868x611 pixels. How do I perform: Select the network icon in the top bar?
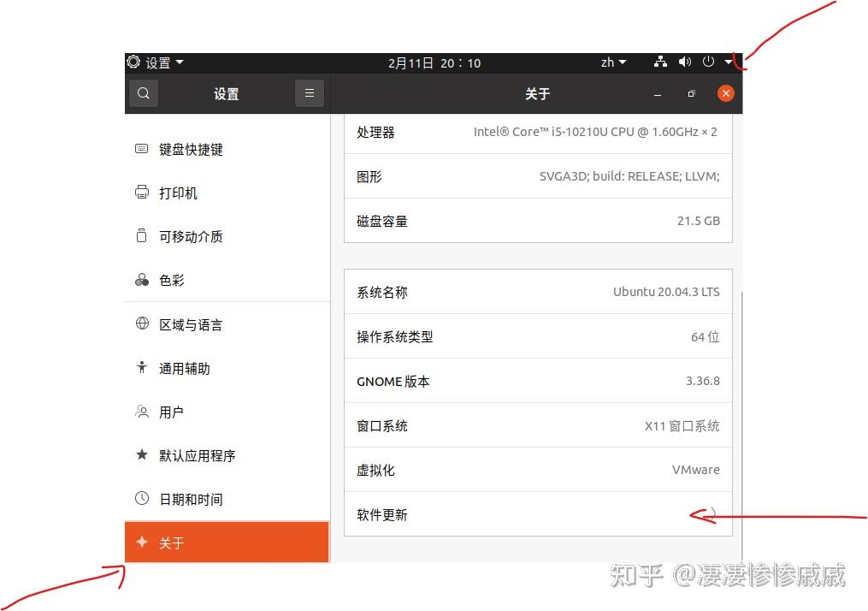660,62
